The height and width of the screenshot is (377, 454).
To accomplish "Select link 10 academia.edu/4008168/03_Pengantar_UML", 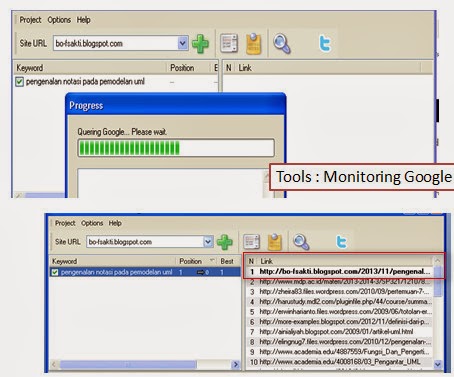I will tap(339, 362).
